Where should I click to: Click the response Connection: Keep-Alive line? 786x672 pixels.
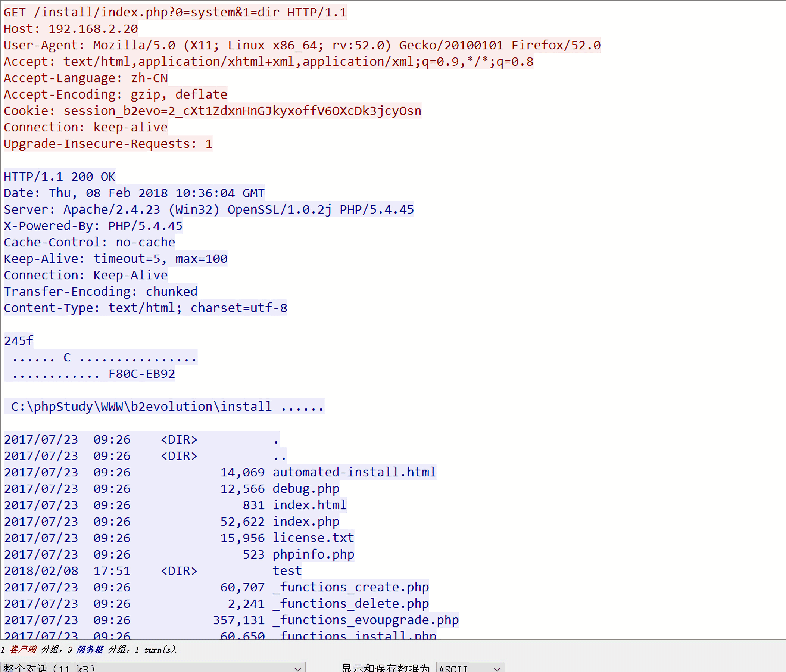[86, 275]
